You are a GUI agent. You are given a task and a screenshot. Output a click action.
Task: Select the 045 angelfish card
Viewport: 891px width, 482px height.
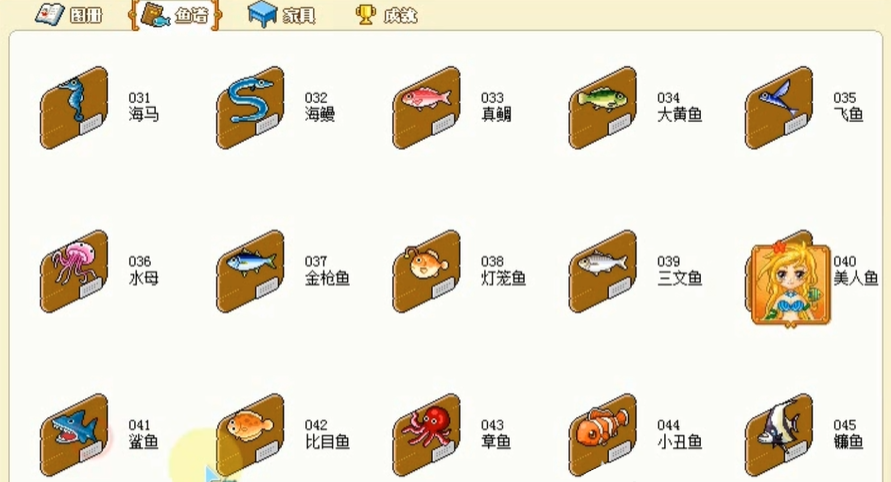pyautogui.click(x=778, y=435)
